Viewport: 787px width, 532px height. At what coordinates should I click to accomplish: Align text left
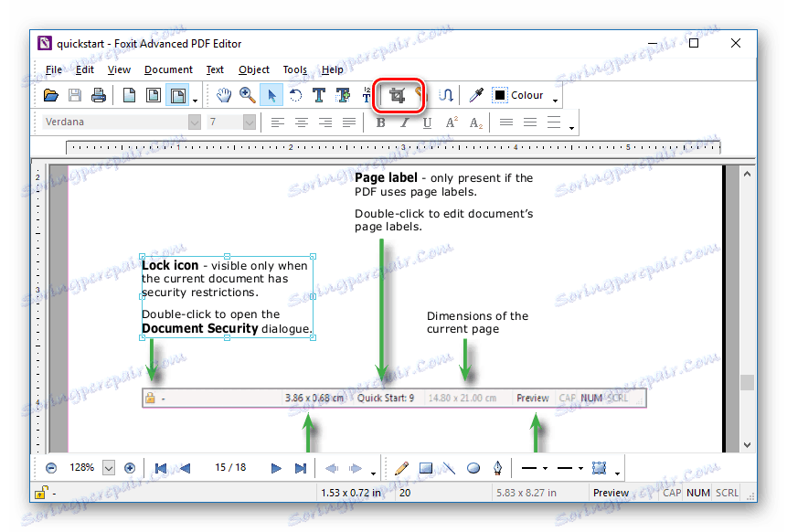click(x=277, y=122)
